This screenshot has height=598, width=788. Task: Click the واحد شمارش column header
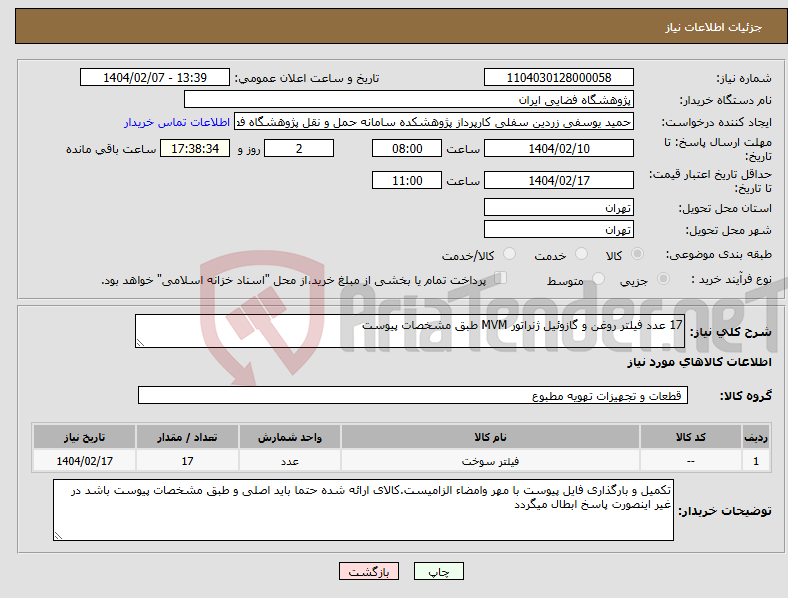tap(290, 437)
